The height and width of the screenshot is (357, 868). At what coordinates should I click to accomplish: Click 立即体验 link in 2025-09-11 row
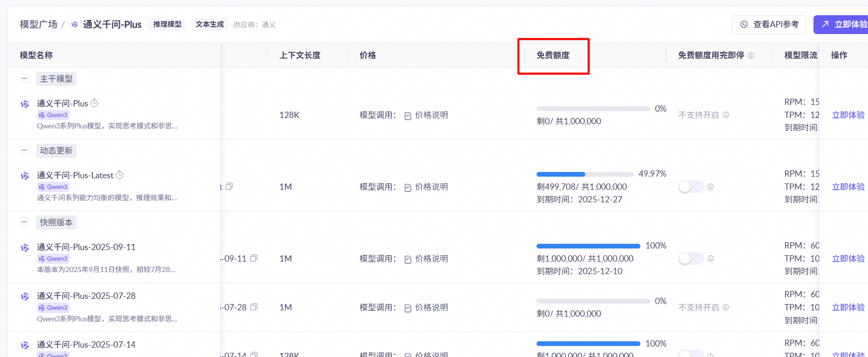(x=848, y=258)
